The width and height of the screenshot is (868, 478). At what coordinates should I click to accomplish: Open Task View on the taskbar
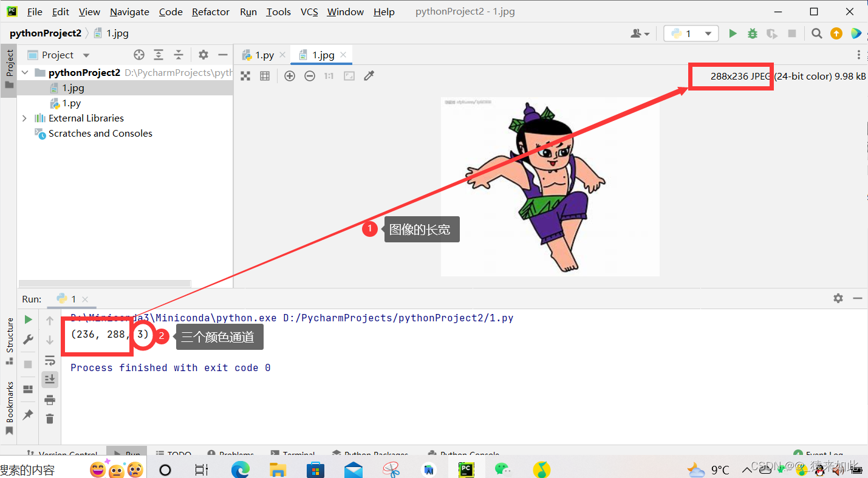pyautogui.click(x=201, y=469)
